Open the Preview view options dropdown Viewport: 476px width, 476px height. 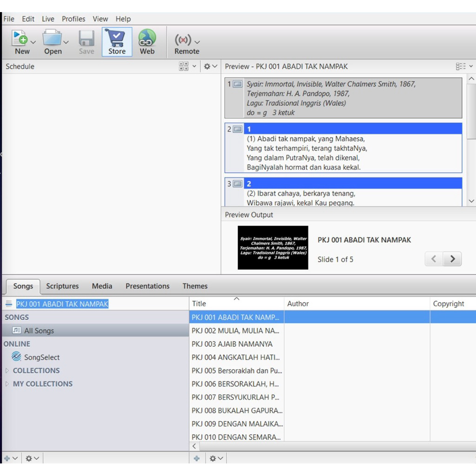tap(464, 66)
